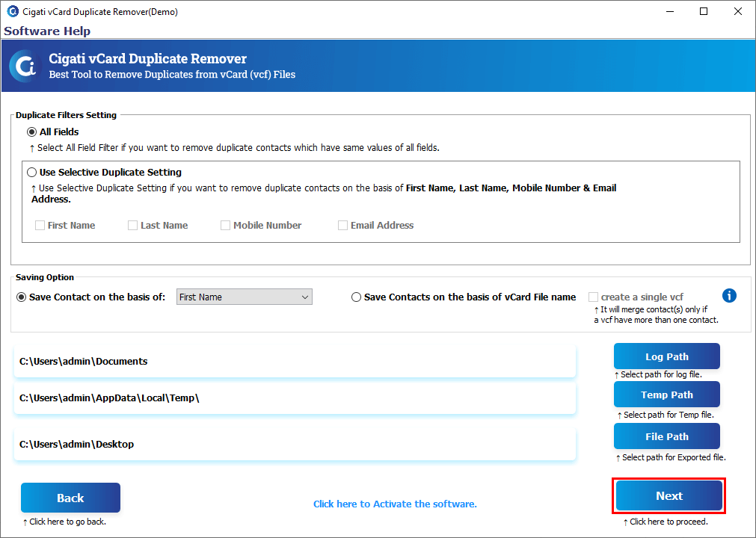
Task: Click the File Path button
Action: click(667, 436)
